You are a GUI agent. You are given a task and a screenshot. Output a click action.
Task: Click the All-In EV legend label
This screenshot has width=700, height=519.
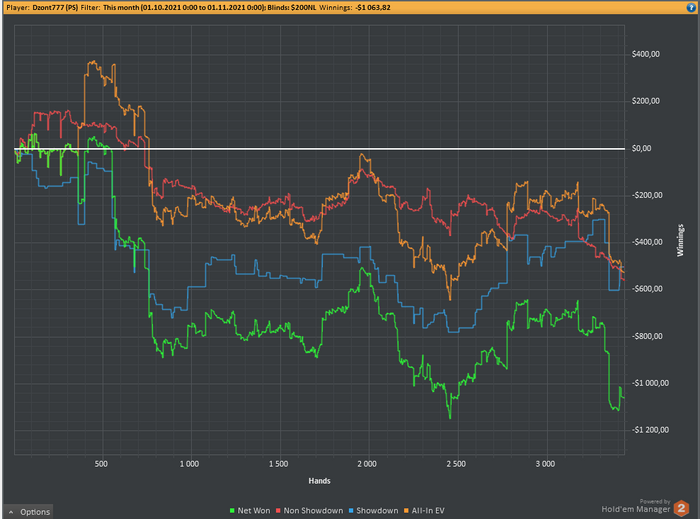click(428, 511)
